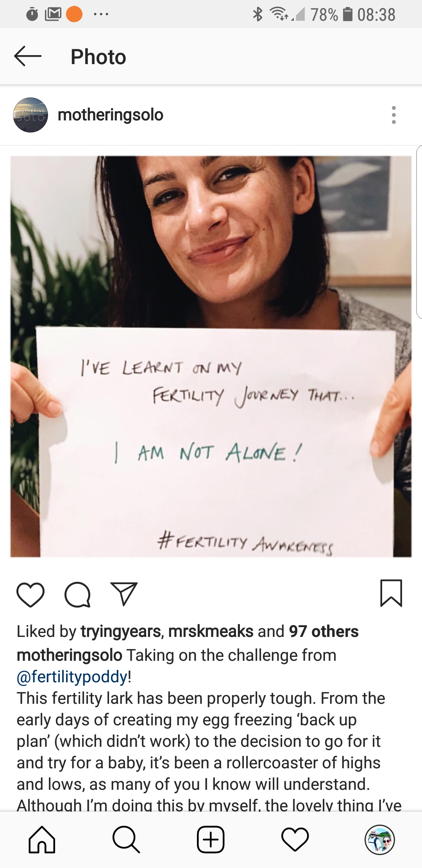Go to the Home tab
This screenshot has height=868, width=422.
point(42,839)
